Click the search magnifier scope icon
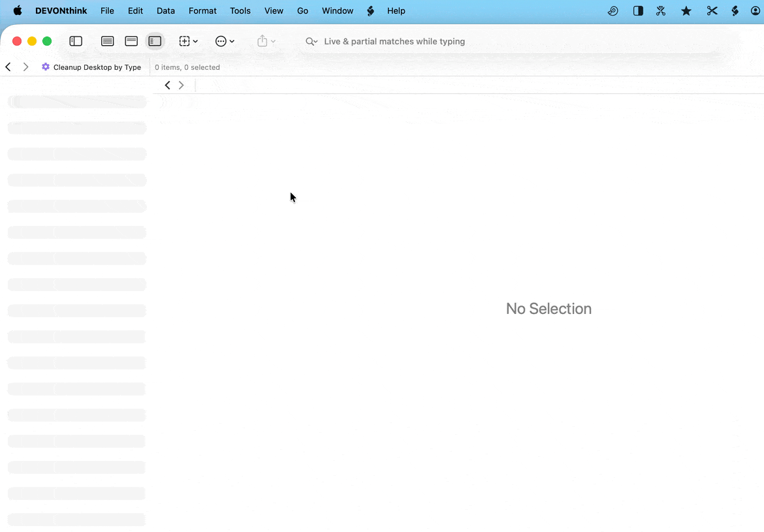Screen dimensions: 764x532 pyautogui.click(x=311, y=42)
